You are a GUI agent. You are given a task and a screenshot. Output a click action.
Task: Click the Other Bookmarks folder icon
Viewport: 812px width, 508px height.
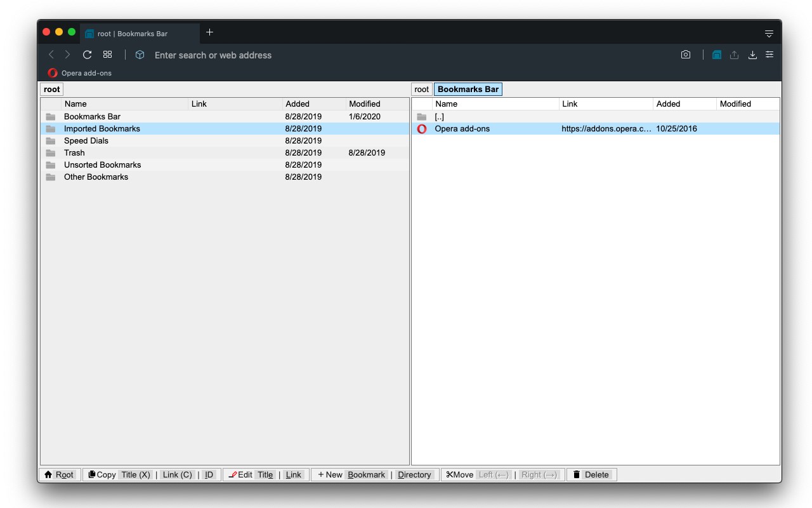pyautogui.click(x=51, y=177)
